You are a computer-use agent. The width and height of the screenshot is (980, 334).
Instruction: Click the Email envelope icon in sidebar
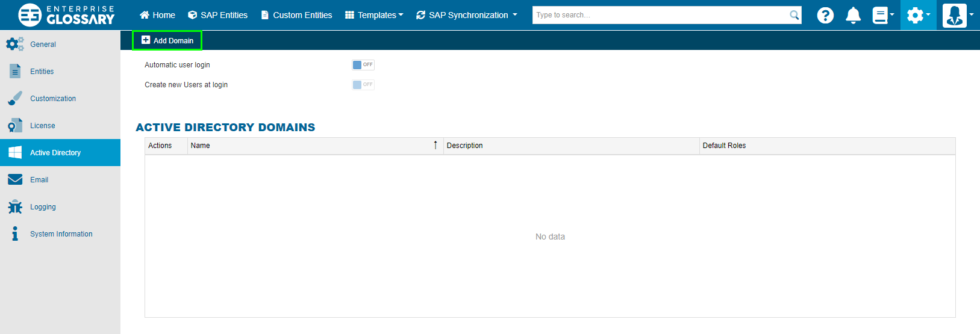pos(15,180)
